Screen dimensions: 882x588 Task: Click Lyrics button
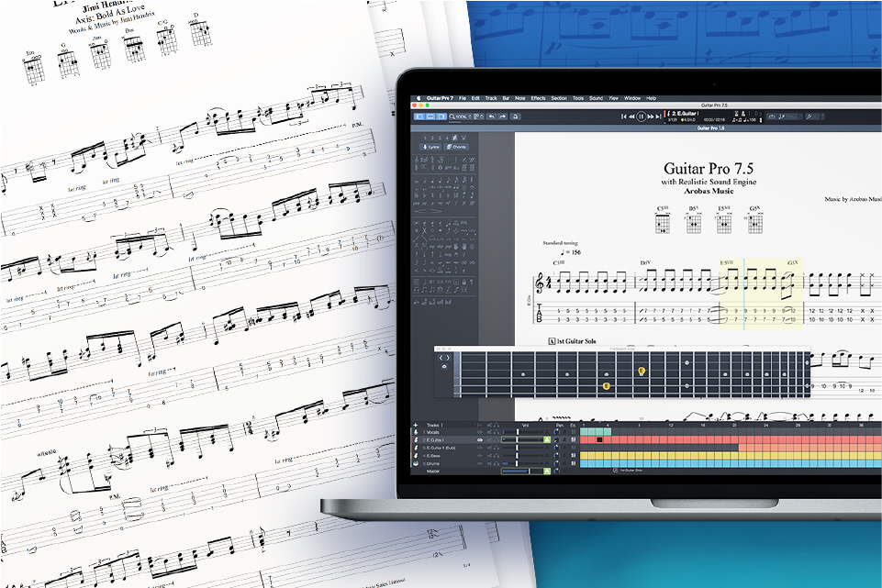(x=430, y=147)
